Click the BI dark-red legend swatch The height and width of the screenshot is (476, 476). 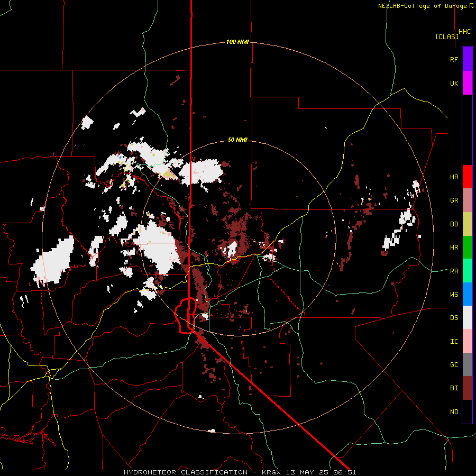[467, 388]
